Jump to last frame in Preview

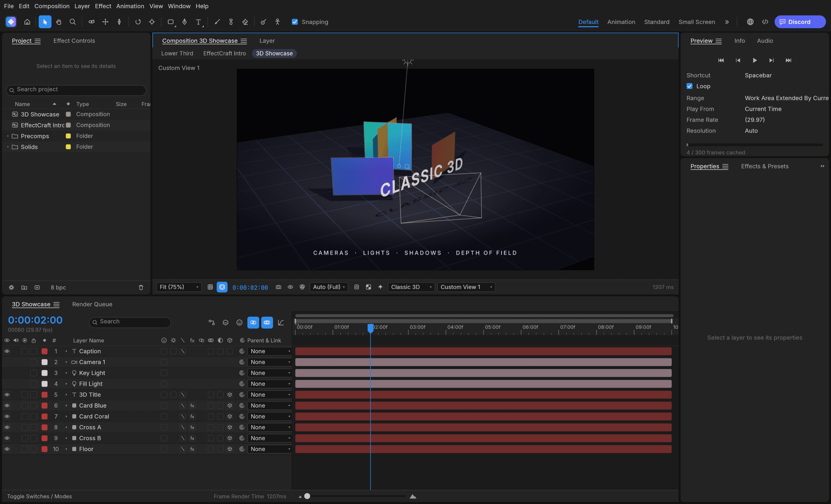pyautogui.click(x=788, y=60)
